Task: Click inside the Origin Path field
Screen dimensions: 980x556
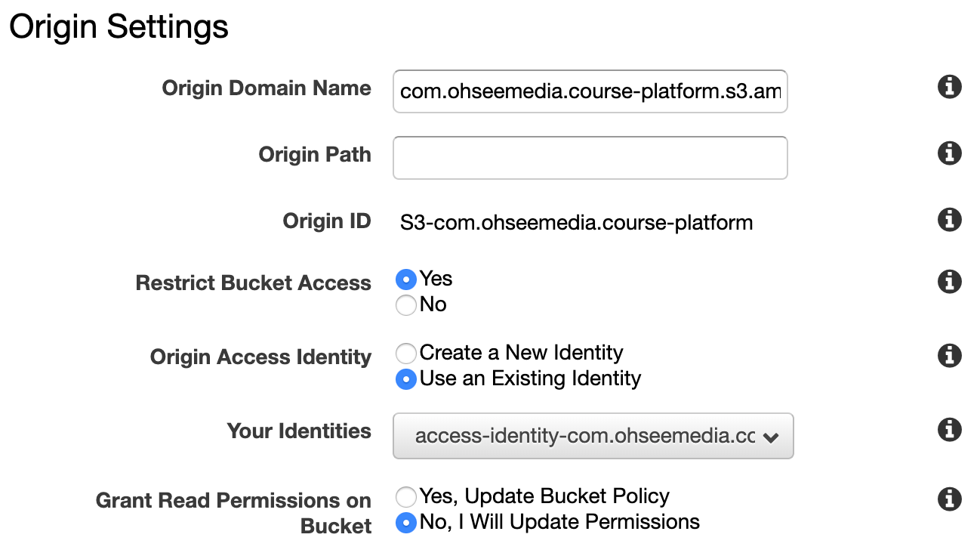Action: click(x=590, y=158)
